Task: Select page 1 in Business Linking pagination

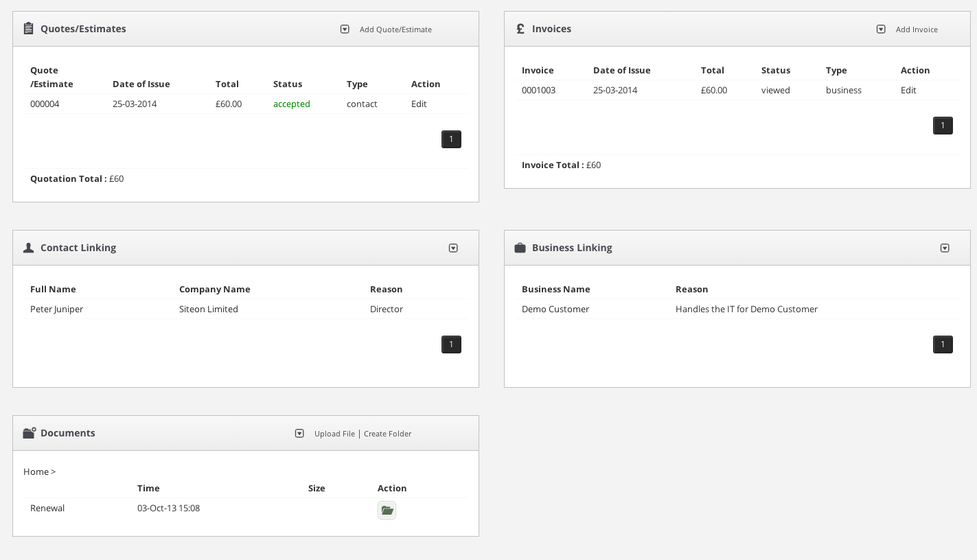Action: [x=943, y=345]
